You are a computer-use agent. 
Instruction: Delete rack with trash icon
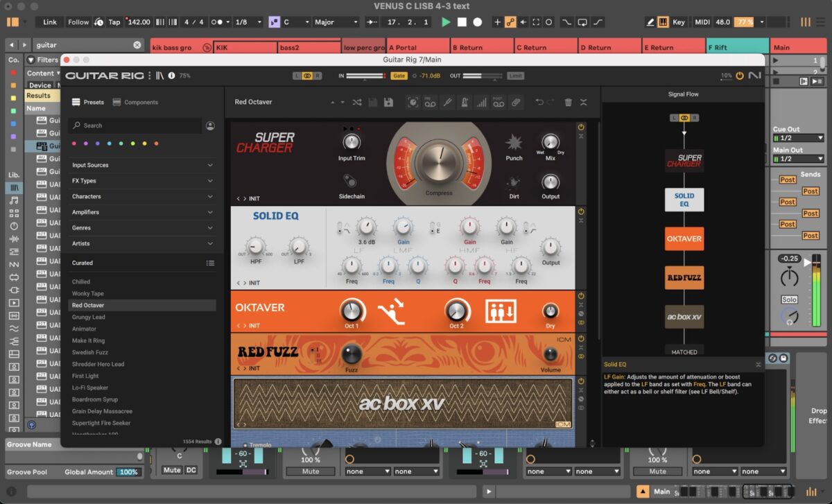[x=569, y=102]
